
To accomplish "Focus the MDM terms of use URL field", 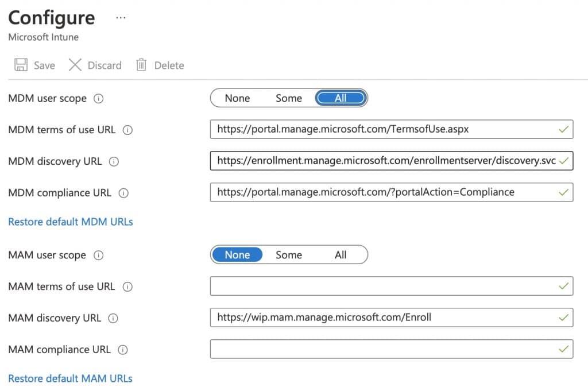I will click(392, 129).
